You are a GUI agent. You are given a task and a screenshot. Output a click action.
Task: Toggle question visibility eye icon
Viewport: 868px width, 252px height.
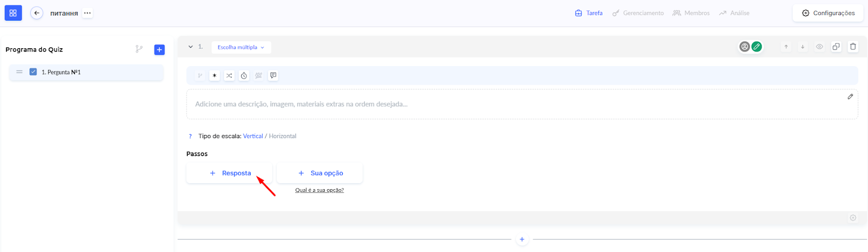pos(819,47)
